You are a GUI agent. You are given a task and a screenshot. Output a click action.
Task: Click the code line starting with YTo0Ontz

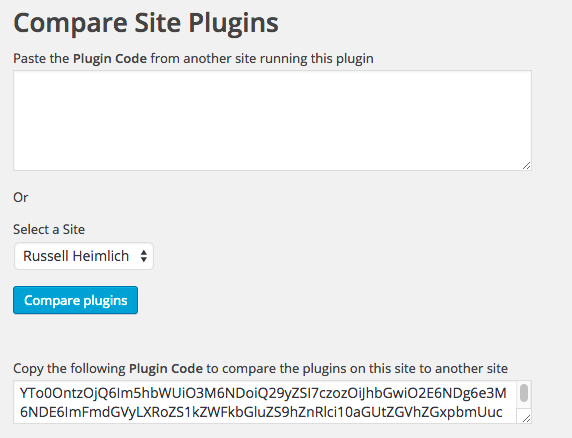[263, 393]
